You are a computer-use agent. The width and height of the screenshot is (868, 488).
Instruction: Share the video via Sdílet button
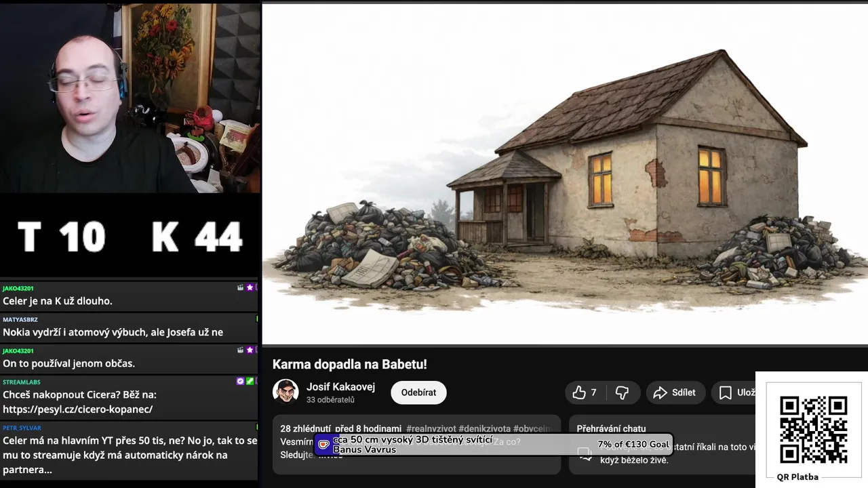tap(675, 392)
